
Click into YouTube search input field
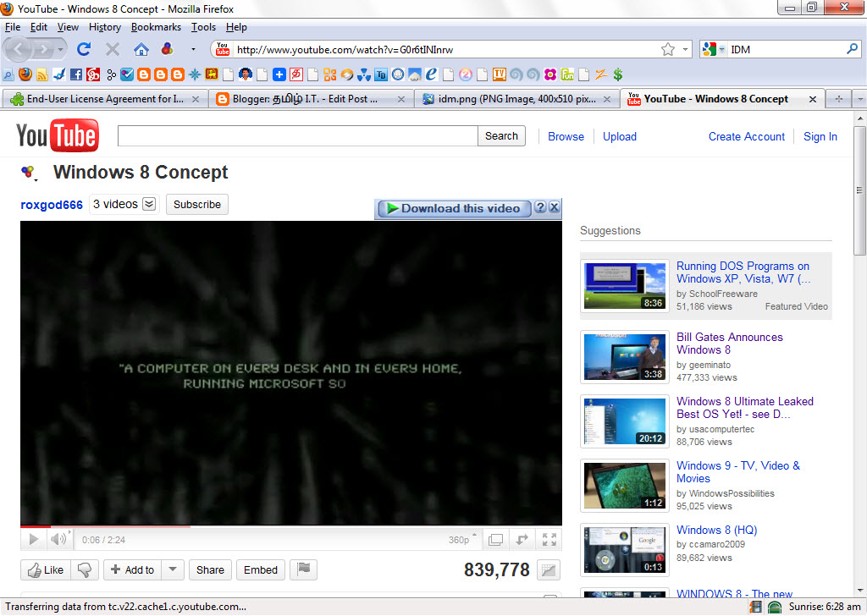tap(297, 136)
